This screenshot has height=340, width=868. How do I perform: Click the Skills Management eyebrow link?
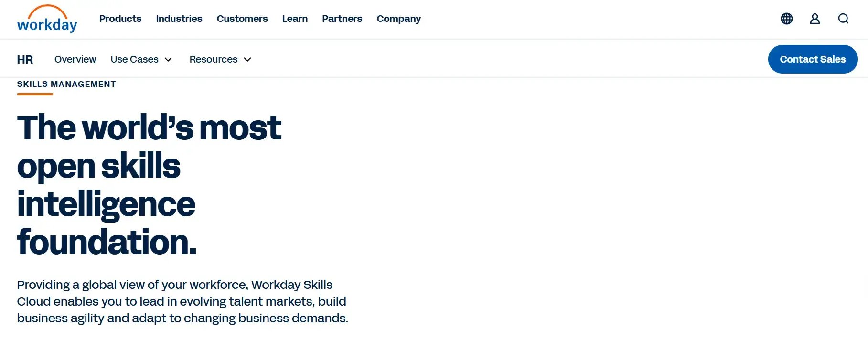coord(66,84)
